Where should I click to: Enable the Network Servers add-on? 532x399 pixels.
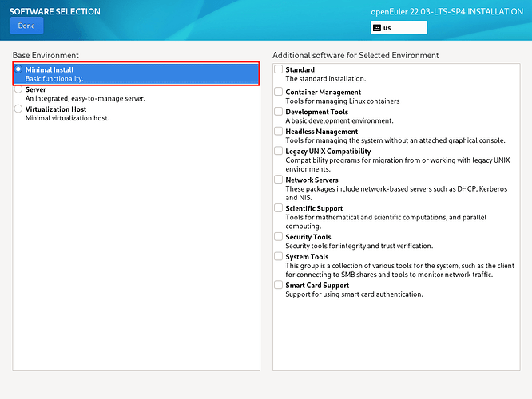click(278, 180)
